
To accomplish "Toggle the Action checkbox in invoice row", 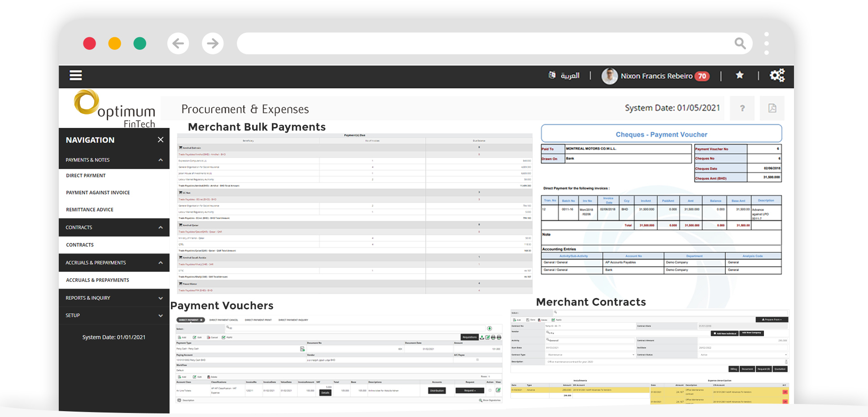I will point(490,390).
